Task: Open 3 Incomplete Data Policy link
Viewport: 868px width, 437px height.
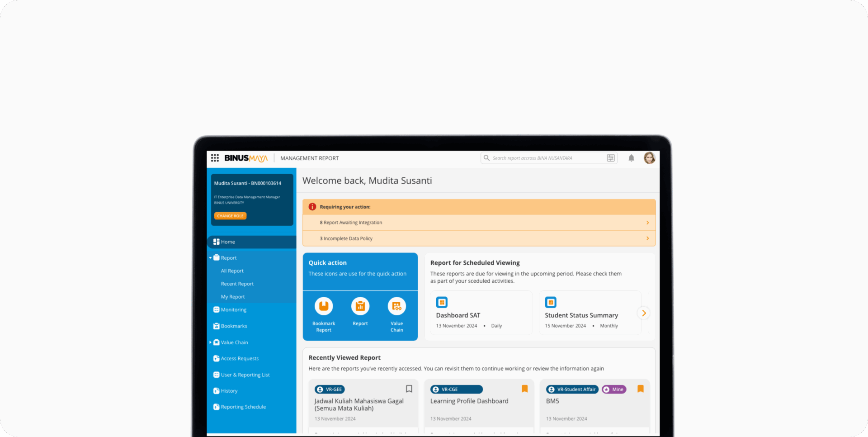Action: [x=346, y=238]
